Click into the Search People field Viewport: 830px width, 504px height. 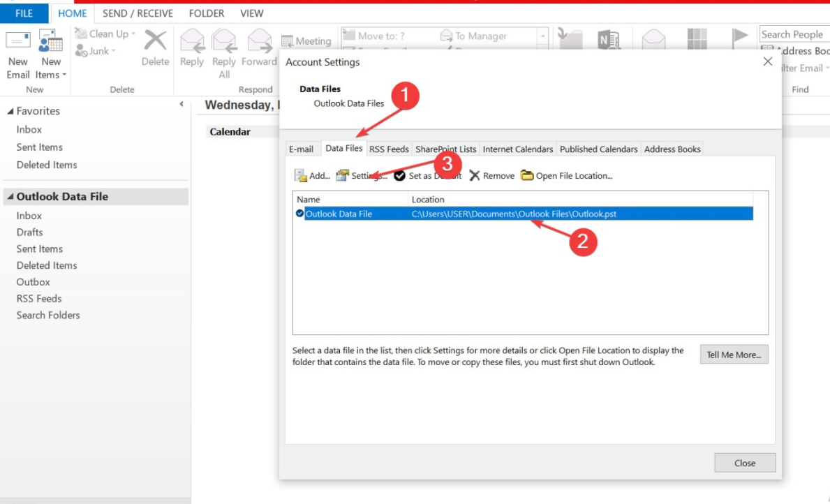794,34
